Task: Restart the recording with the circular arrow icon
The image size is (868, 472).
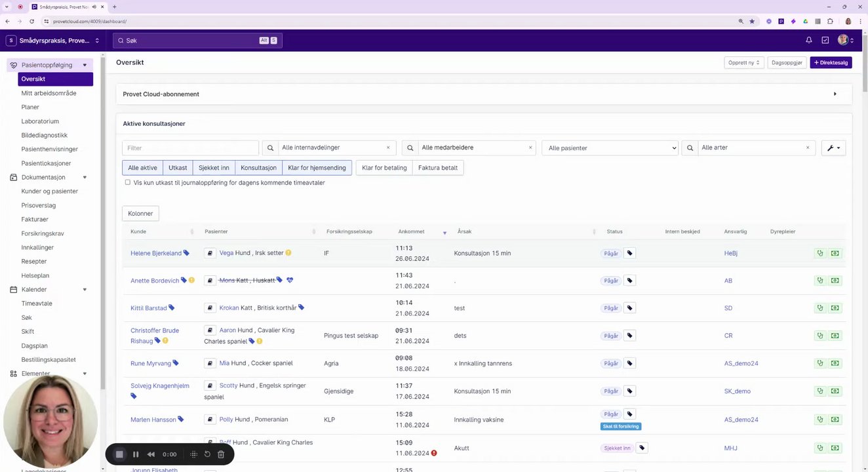Action: click(207, 454)
